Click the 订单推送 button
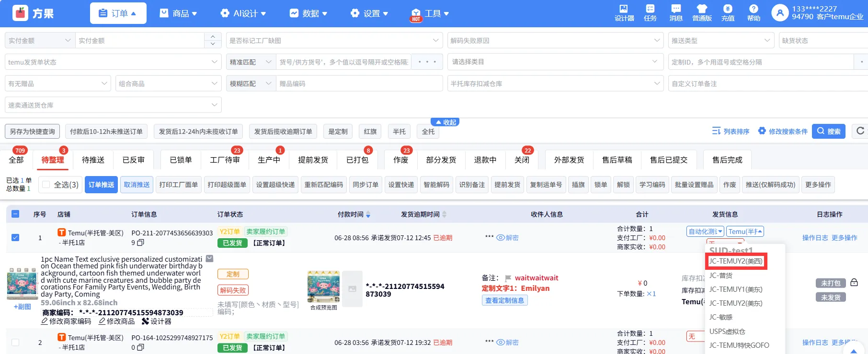Screen dimensions: 868x354 [101, 185]
